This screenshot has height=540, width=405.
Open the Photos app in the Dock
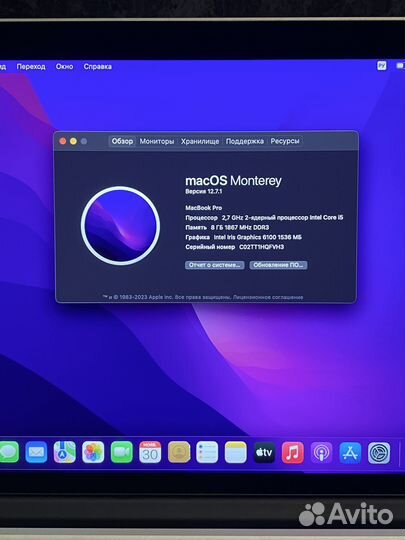[x=93, y=452]
